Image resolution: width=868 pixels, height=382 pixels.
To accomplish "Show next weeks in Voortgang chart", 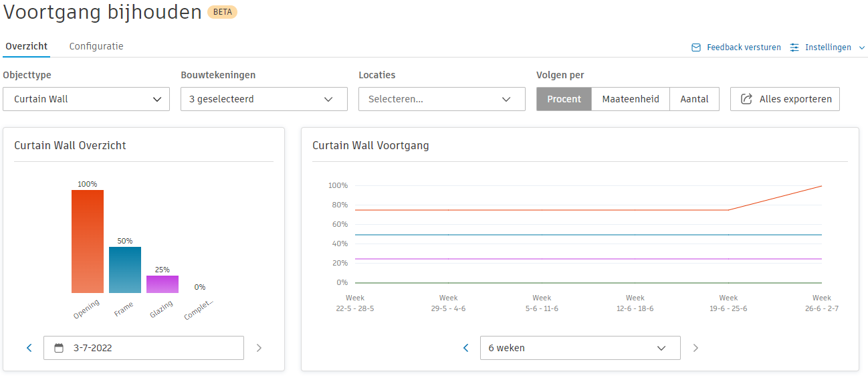I will pos(695,348).
